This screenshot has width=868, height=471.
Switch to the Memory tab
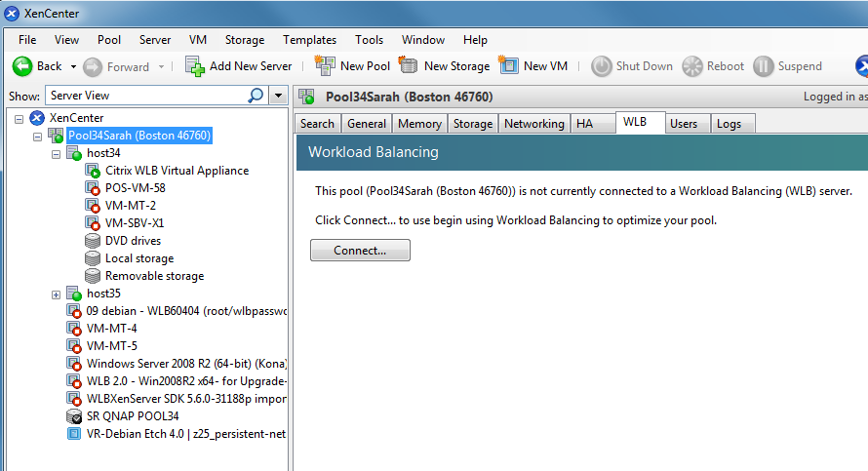coord(419,124)
